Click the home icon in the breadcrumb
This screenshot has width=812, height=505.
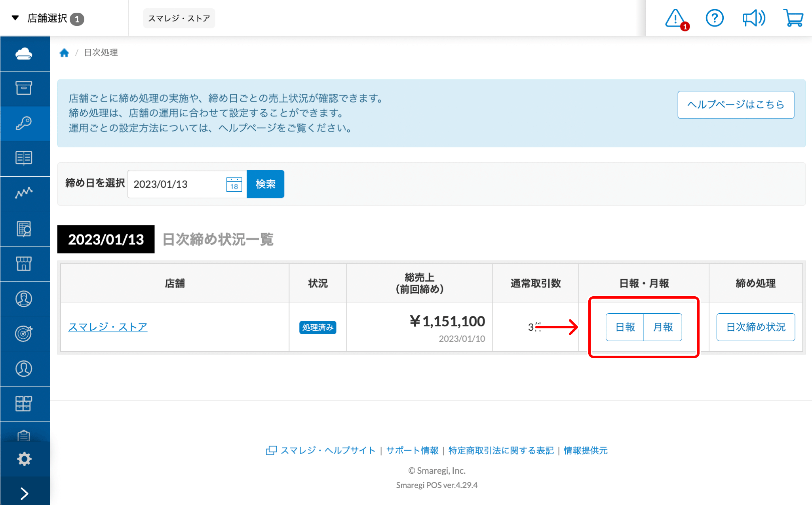coord(65,52)
